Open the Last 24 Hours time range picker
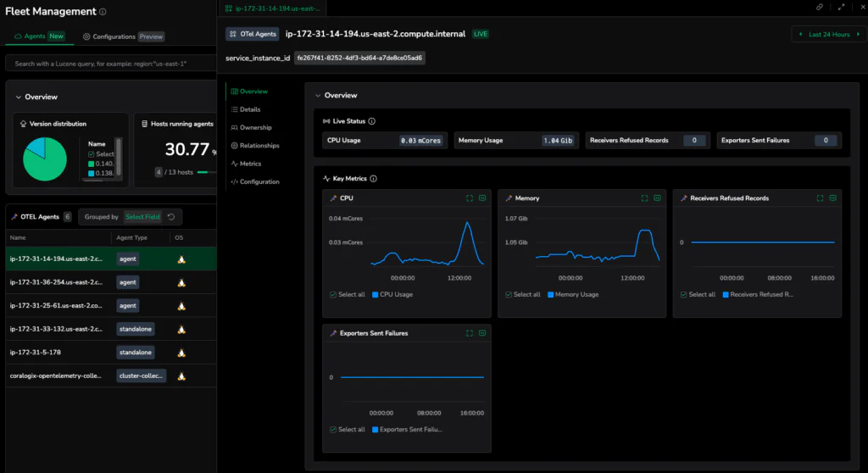This screenshot has height=473, width=868. coord(828,34)
